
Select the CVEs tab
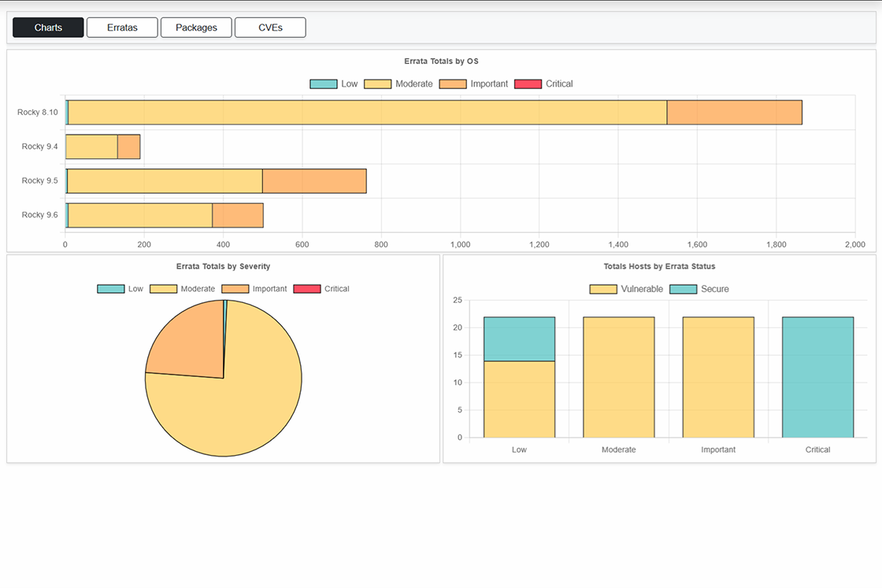tap(270, 28)
